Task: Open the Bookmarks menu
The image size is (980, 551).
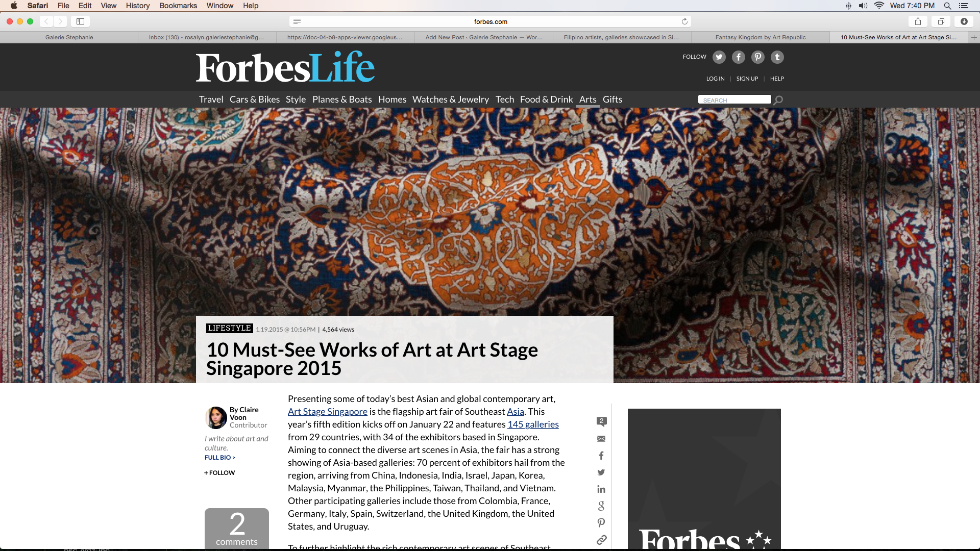Action: (x=178, y=6)
